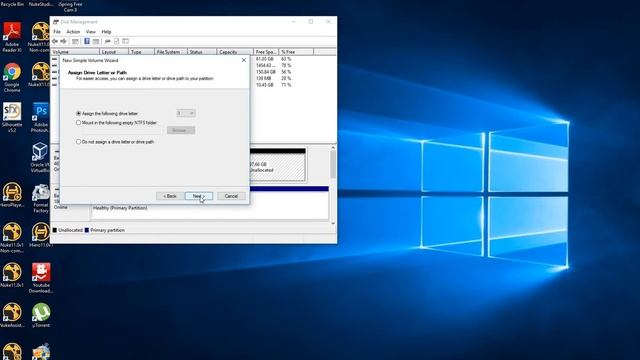This screenshot has width=640, height=360.
Task: Open Youtube Downloader desktop icon
Action: 40,278
